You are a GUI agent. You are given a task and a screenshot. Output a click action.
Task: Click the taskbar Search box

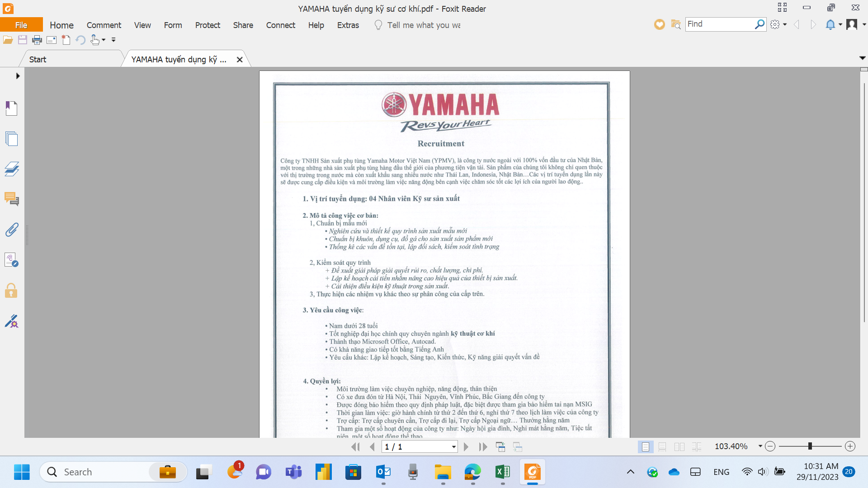point(114,472)
